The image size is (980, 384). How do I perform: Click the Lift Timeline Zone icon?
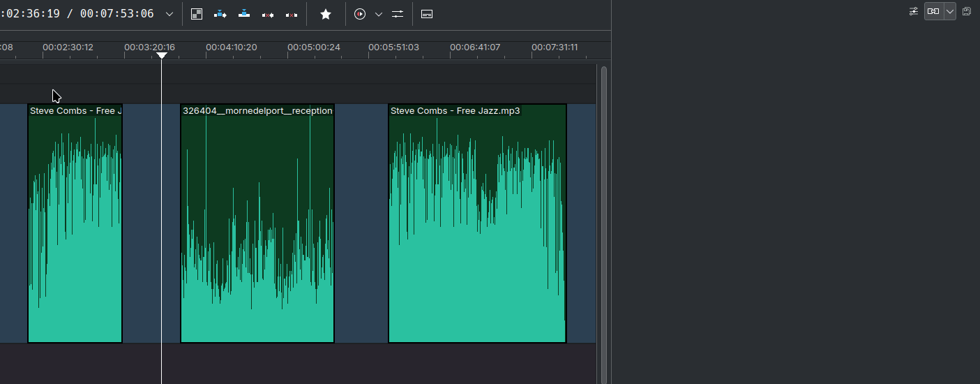tap(292, 14)
